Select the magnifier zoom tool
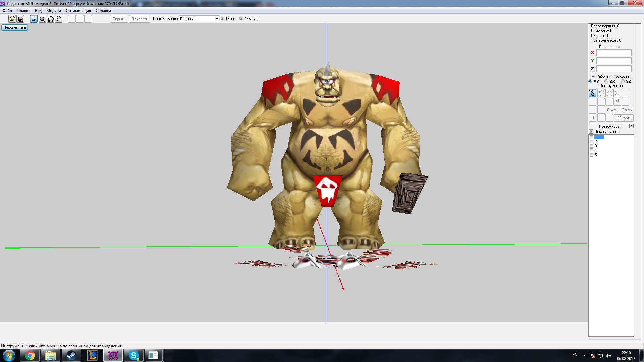The width and height of the screenshot is (644, 362). pos(42,19)
